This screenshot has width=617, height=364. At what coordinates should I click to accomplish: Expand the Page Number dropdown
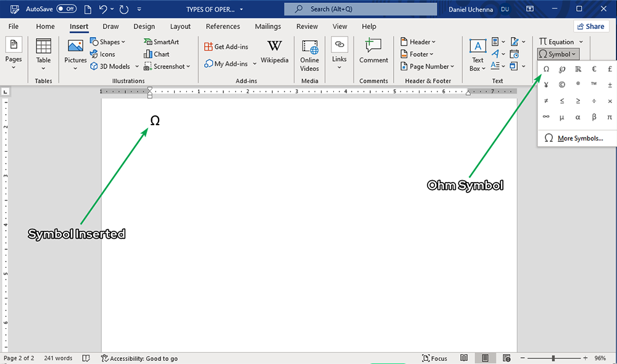pyautogui.click(x=427, y=66)
